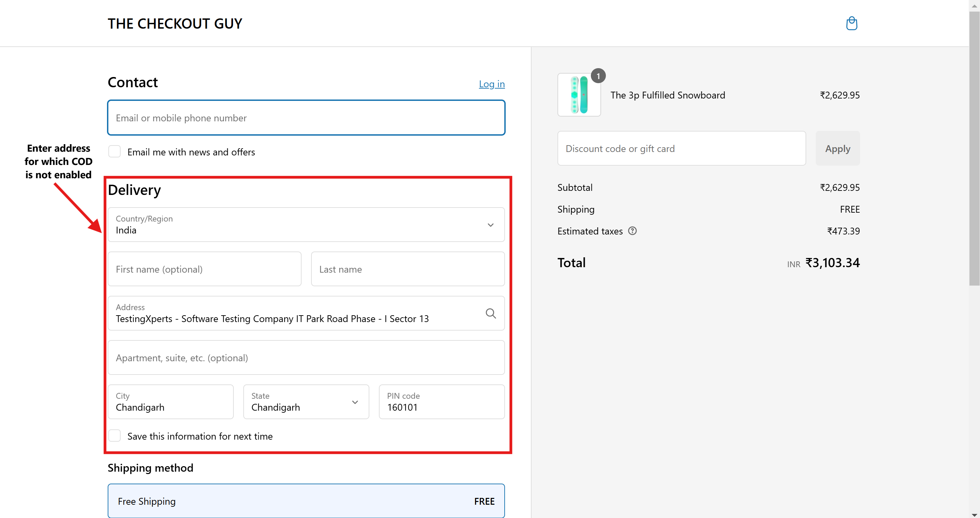Image resolution: width=980 pixels, height=518 pixels.
Task: Check 'Email me with news and offers'
Action: click(x=114, y=151)
